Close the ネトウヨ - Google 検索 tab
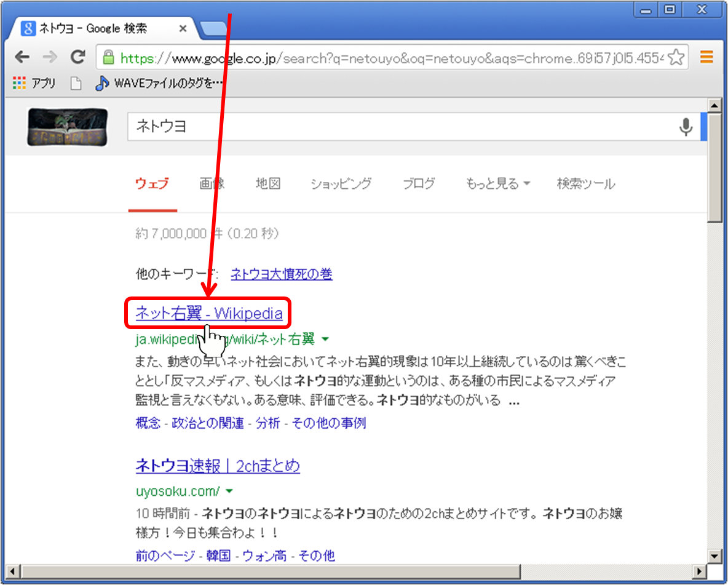Image resolution: width=728 pixels, height=585 pixels. click(183, 29)
